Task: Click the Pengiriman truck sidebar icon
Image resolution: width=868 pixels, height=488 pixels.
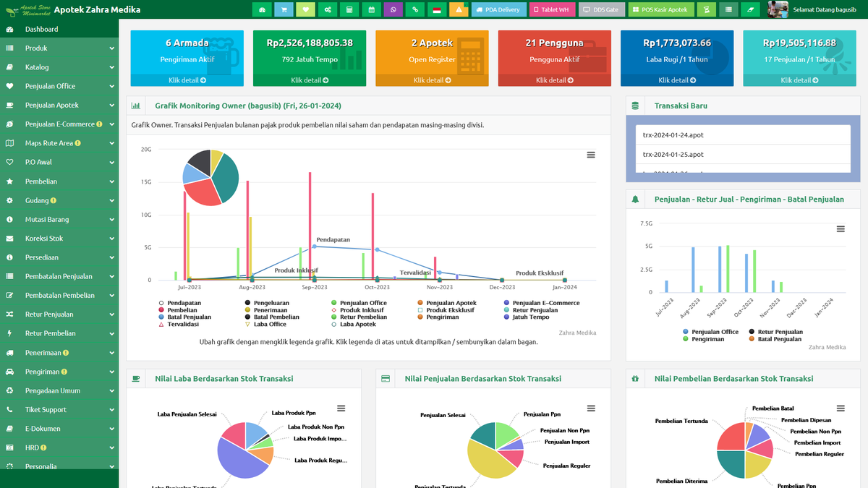Action: [9, 372]
